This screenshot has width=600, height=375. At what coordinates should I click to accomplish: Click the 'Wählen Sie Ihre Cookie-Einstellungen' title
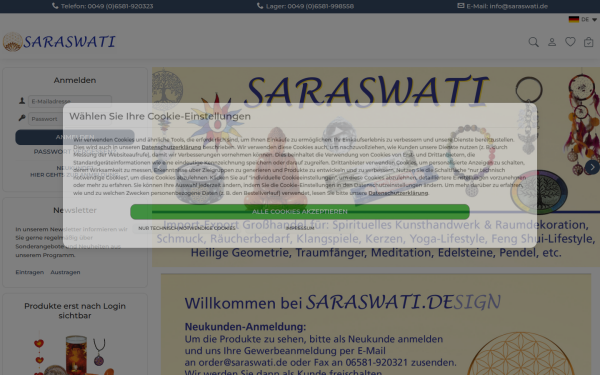(x=160, y=116)
